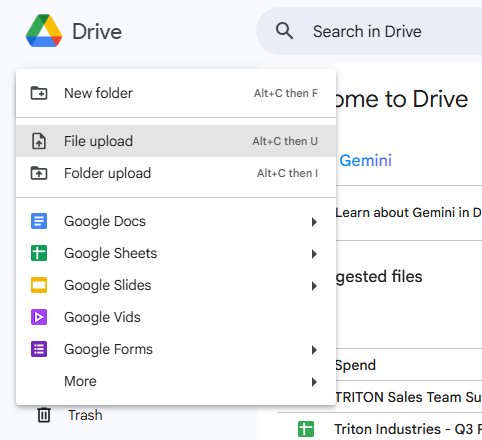The width and height of the screenshot is (482, 440).
Task: Click the Trash bin icon
Action: click(x=44, y=415)
